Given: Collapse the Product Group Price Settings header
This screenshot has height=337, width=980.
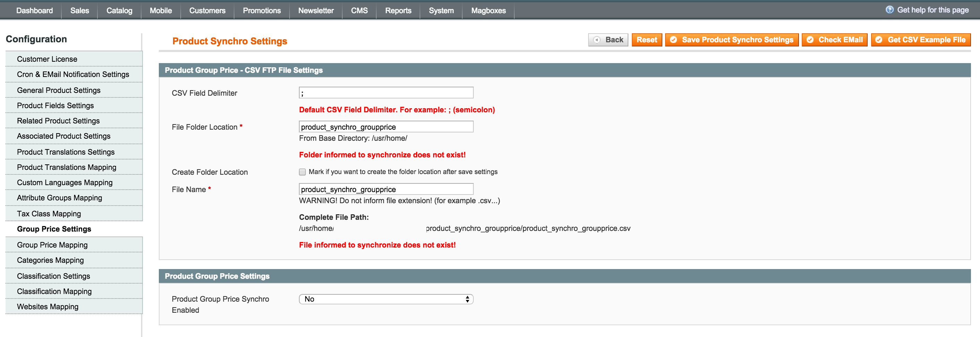Looking at the screenshot, I should 565,276.
